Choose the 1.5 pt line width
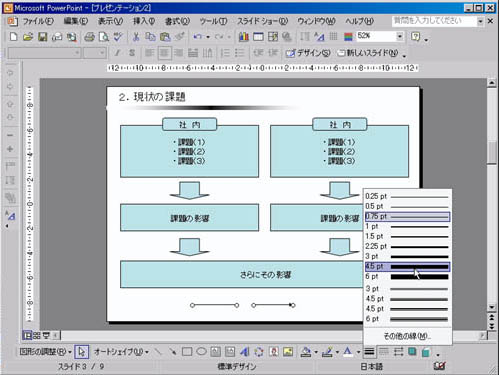The image size is (499, 375). [x=407, y=236]
